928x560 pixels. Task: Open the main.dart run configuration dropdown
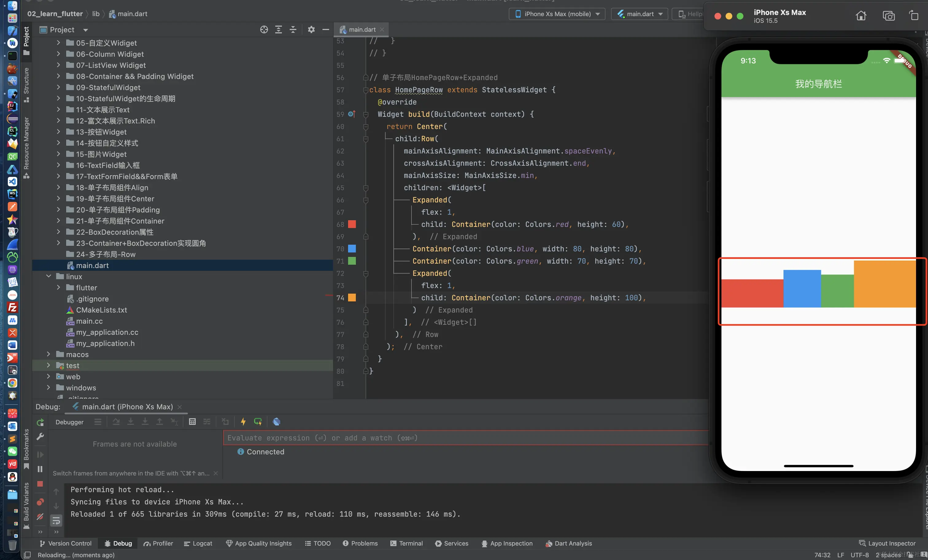click(x=639, y=14)
